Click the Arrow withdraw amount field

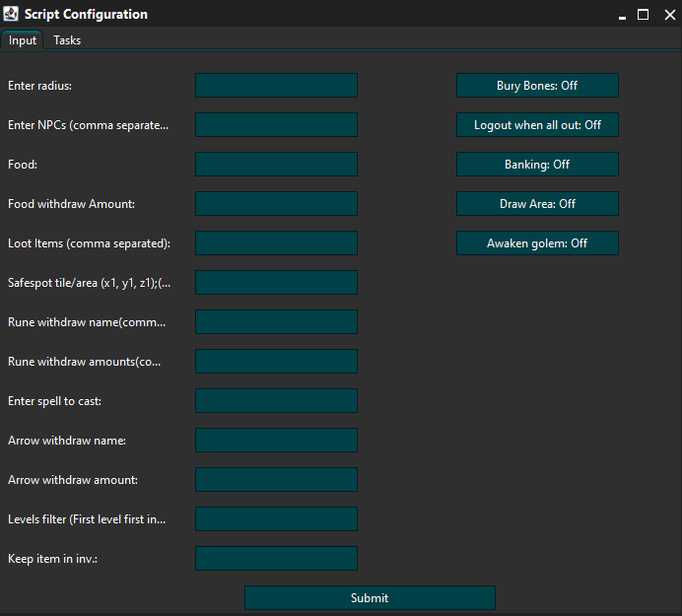click(276, 480)
